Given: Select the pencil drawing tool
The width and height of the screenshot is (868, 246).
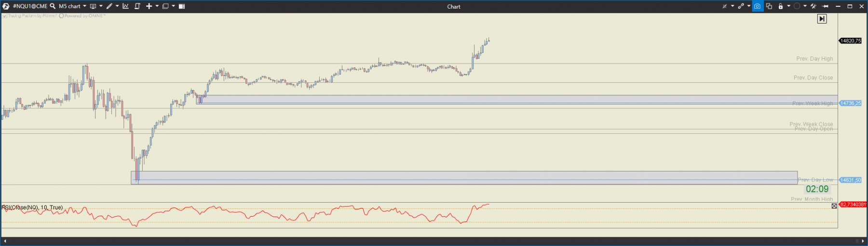Looking at the screenshot, I should pos(109,6).
